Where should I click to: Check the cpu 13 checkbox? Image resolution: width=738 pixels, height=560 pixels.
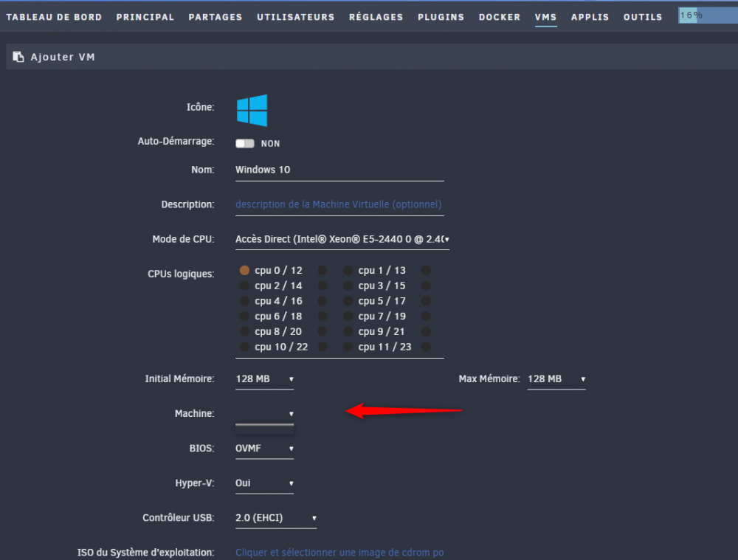click(x=426, y=270)
